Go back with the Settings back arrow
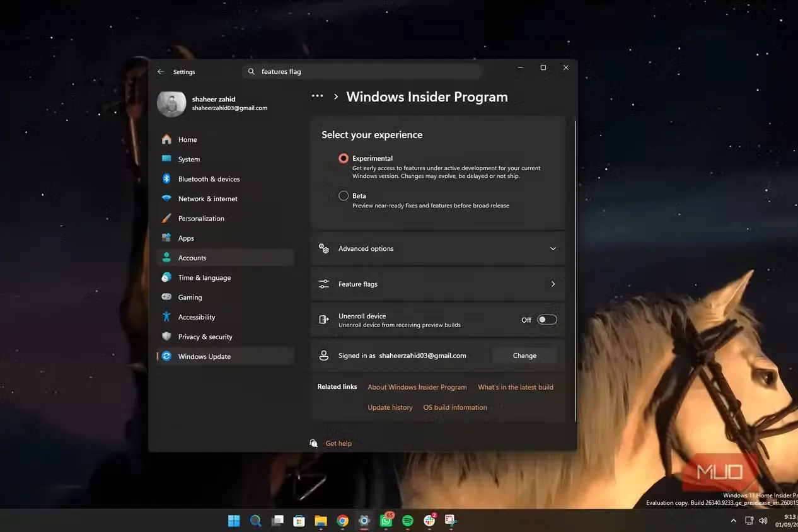This screenshot has height=532, width=798. [x=161, y=72]
